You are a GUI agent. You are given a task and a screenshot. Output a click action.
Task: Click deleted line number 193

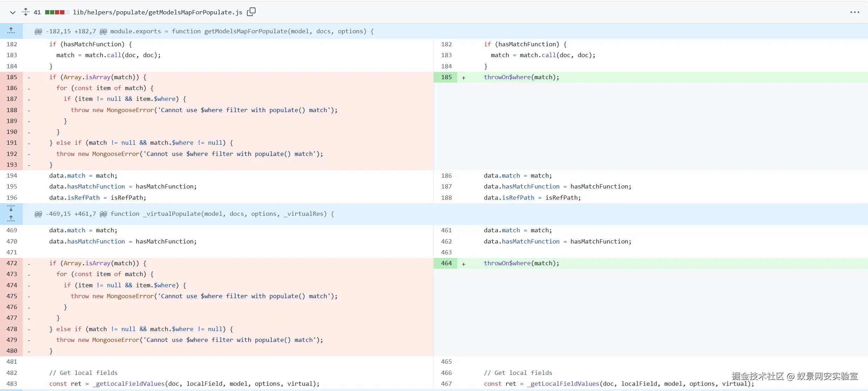click(x=12, y=165)
